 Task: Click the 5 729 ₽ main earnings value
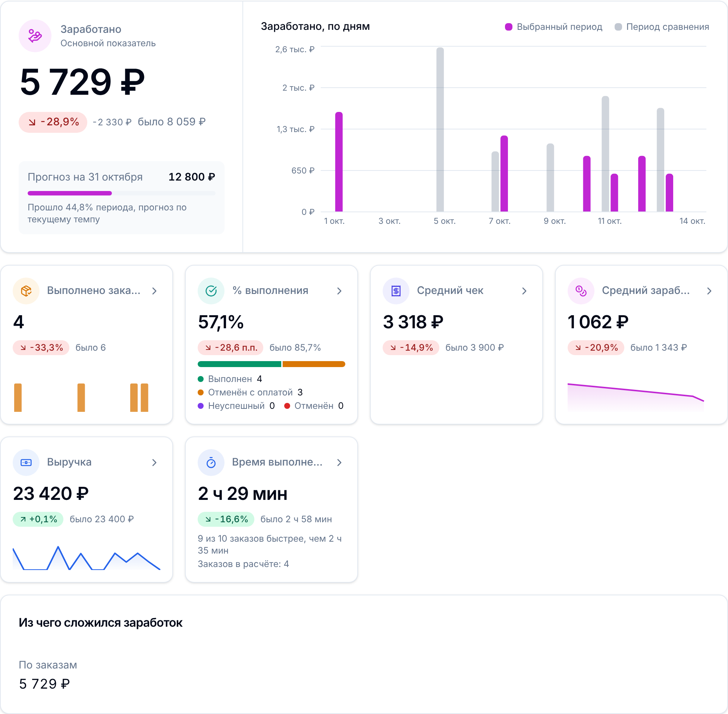(x=82, y=82)
